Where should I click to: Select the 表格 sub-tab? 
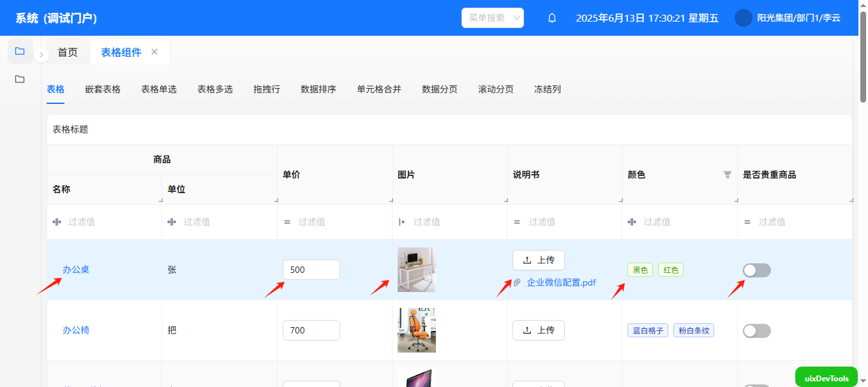pyautogui.click(x=56, y=89)
